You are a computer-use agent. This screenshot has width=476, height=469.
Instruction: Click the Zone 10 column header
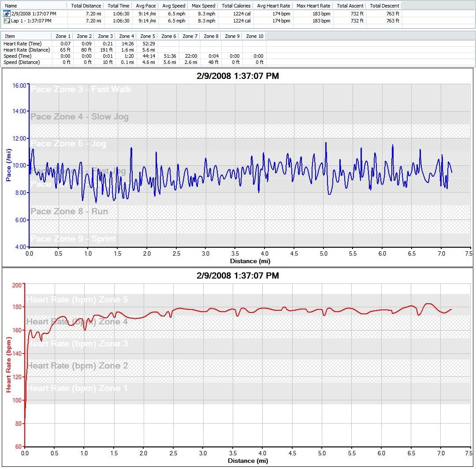point(254,36)
